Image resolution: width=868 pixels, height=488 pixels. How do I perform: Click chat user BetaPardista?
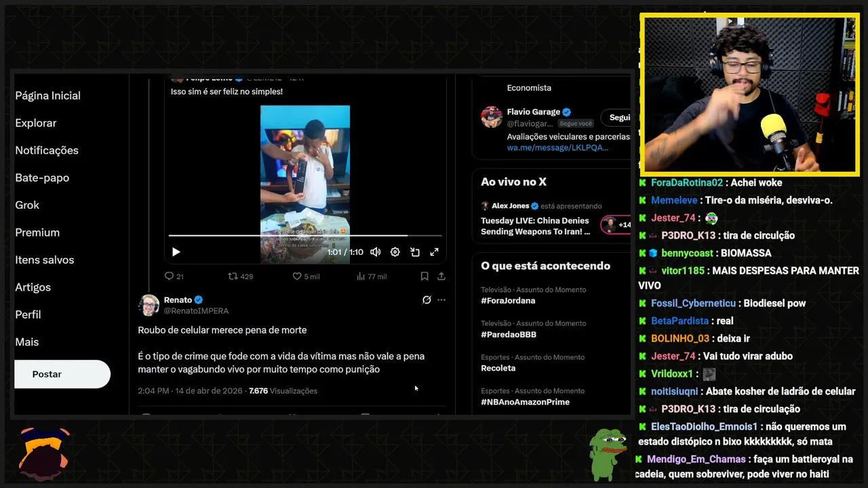point(679,321)
